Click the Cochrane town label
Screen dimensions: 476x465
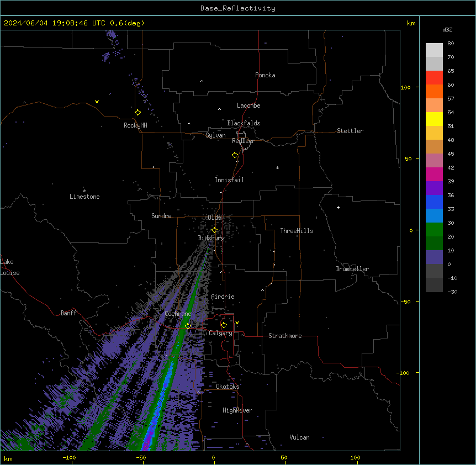(x=178, y=314)
